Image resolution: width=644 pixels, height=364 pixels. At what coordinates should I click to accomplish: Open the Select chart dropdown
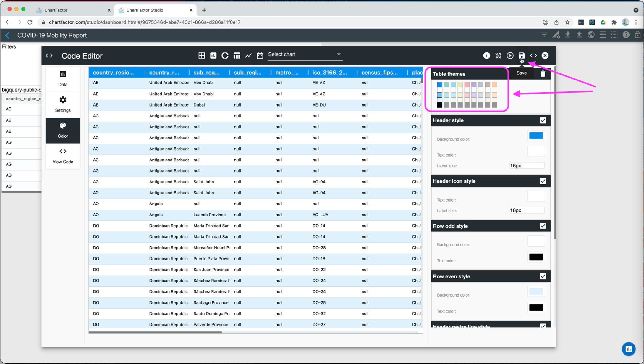pyautogui.click(x=305, y=54)
